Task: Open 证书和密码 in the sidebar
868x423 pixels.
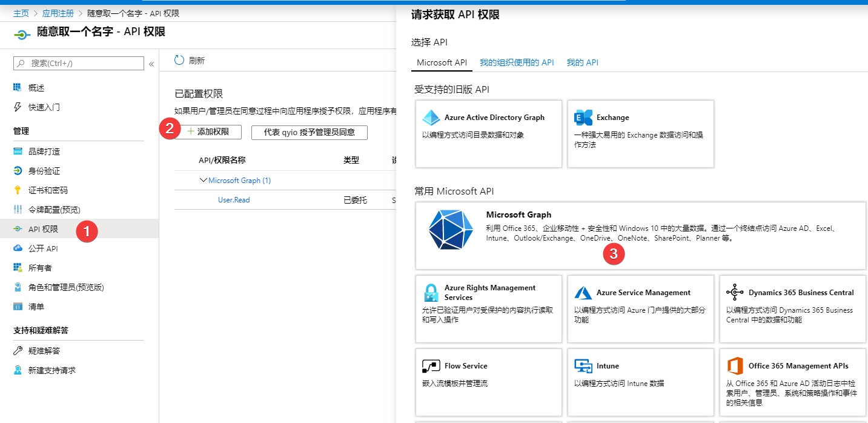Action: click(x=48, y=190)
